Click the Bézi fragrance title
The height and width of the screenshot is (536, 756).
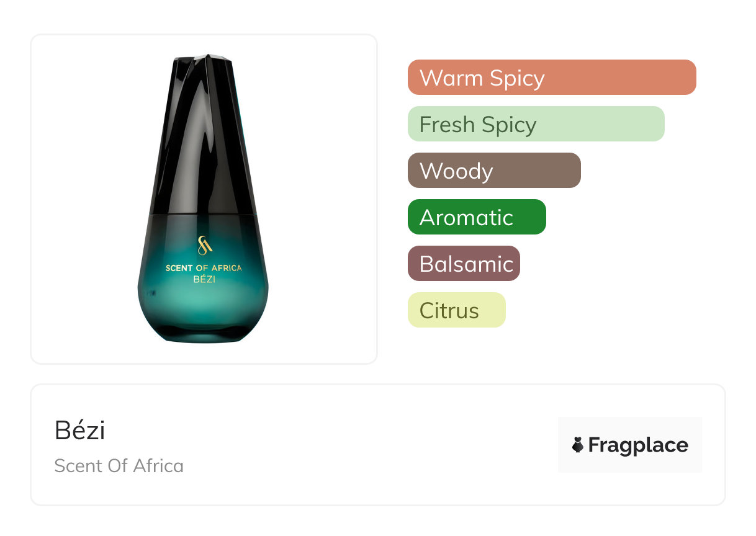(79, 431)
